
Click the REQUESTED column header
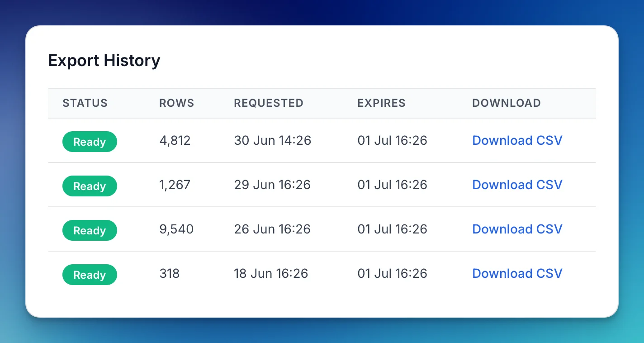[269, 103]
